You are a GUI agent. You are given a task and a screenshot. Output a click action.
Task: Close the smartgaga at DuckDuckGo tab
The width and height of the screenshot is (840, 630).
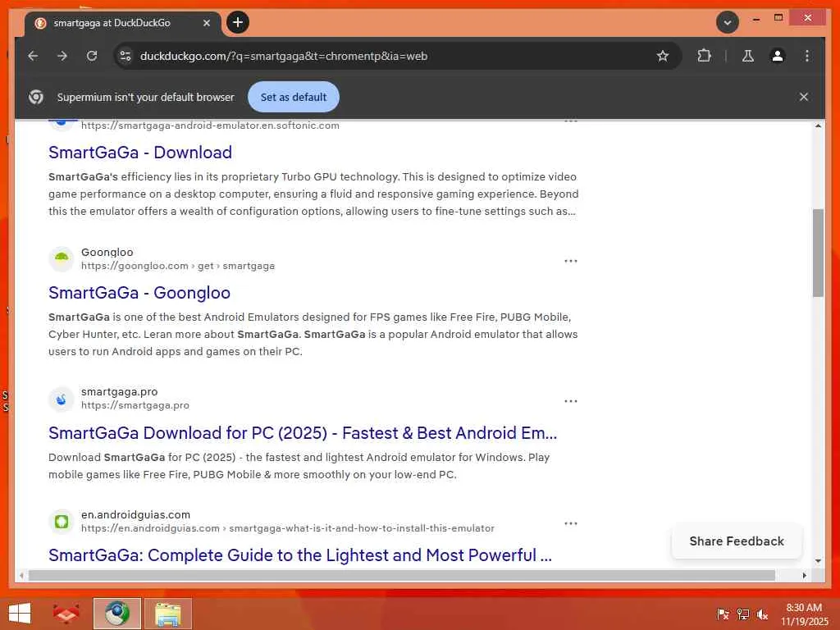pyautogui.click(x=206, y=23)
